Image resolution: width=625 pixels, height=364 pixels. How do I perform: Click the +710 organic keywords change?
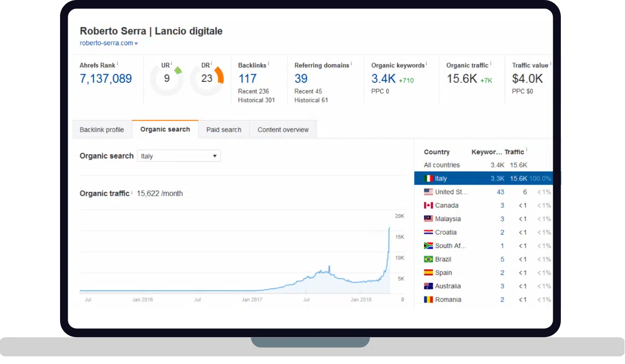click(406, 80)
